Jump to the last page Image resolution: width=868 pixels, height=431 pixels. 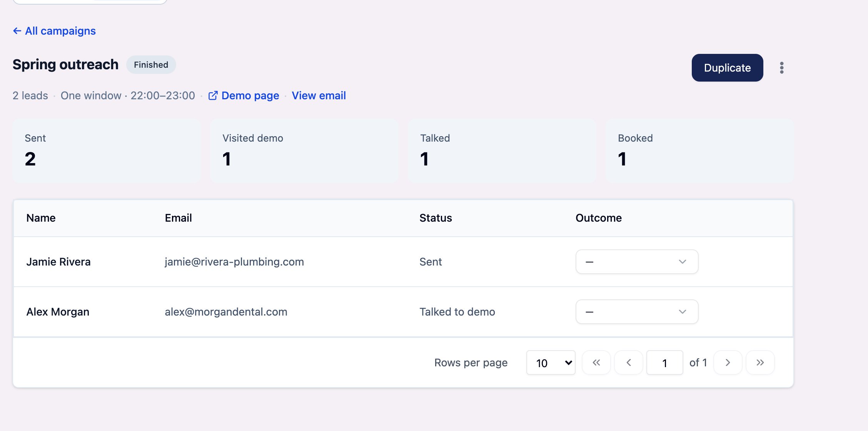click(760, 363)
